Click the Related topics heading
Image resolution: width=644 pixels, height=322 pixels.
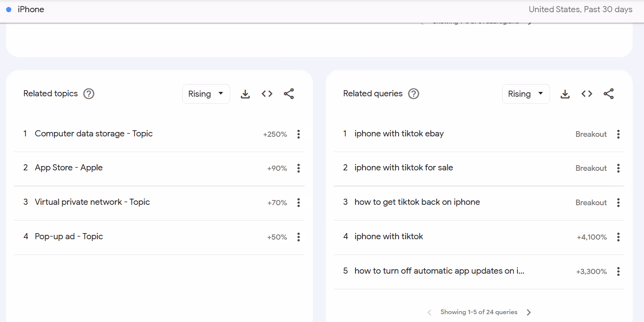[x=50, y=94]
